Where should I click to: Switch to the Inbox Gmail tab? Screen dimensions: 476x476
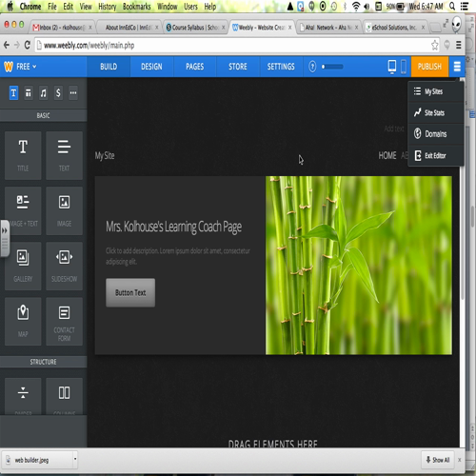click(x=62, y=28)
